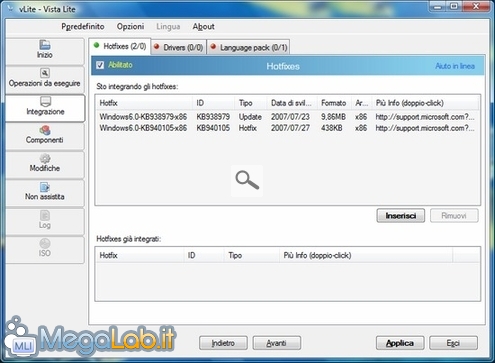Open the Modifiche sidebar section

[45, 165]
